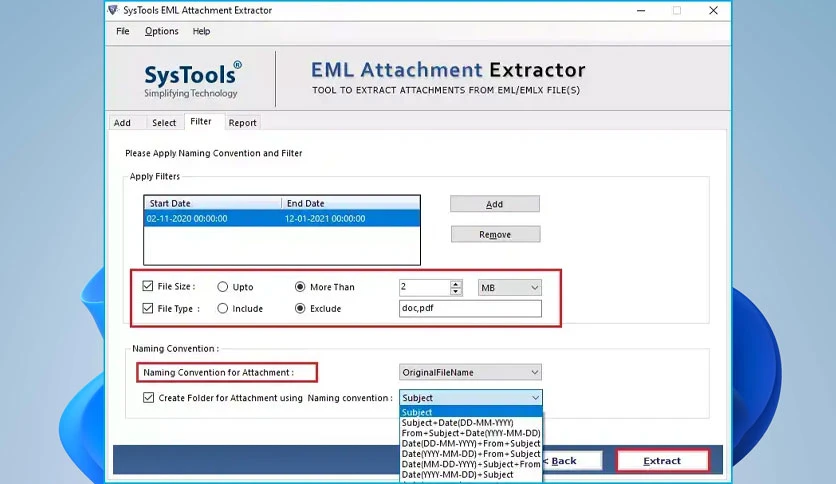Close the EML Attachment Extractor window
Viewport: 836px width, 484px height.
713,11
